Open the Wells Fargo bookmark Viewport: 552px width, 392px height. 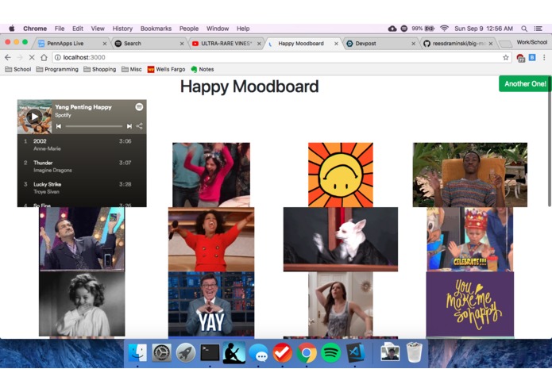click(166, 69)
